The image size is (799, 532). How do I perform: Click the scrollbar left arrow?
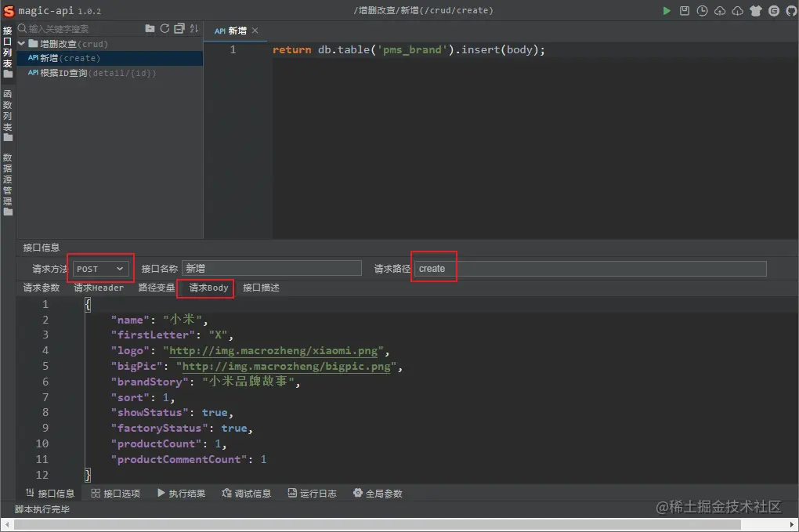(x=7, y=525)
